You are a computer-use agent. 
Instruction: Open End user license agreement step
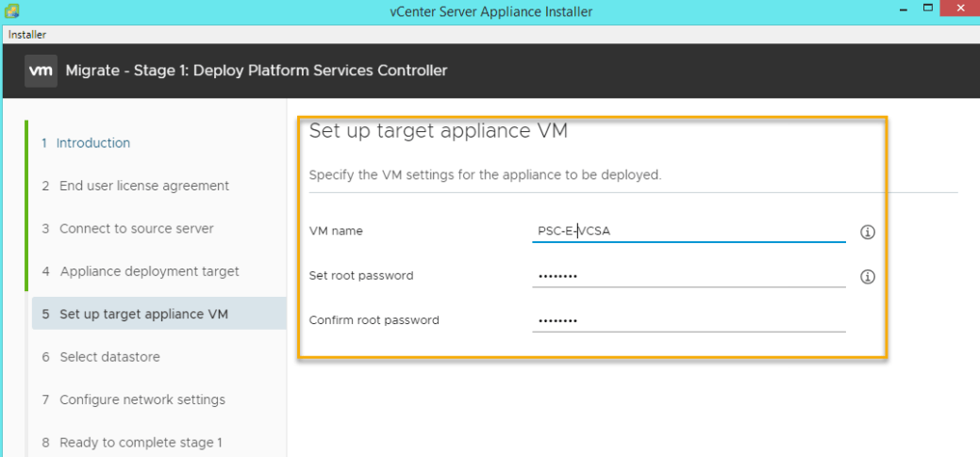(143, 186)
